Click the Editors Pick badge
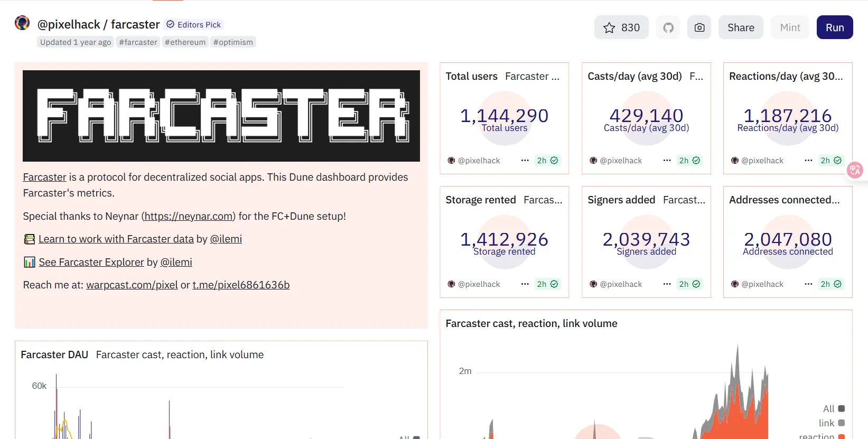The width and height of the screenshot is (868, 439). point(194,25)
